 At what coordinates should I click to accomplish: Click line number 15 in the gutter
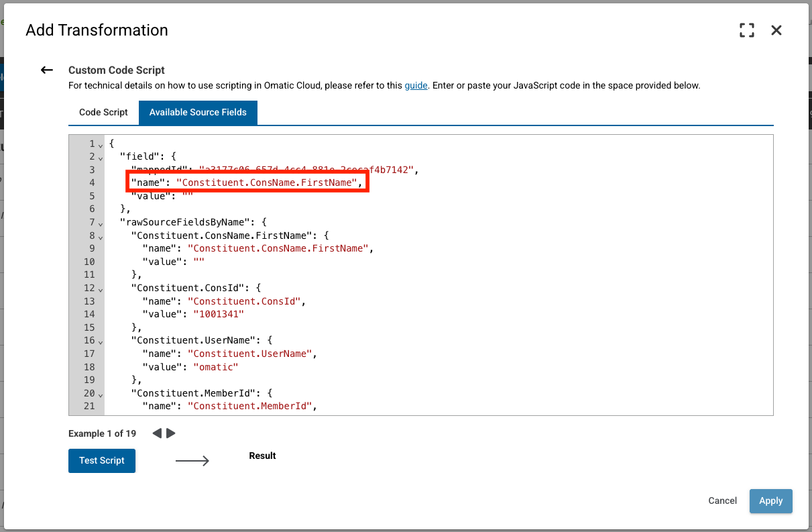[89, 327]
